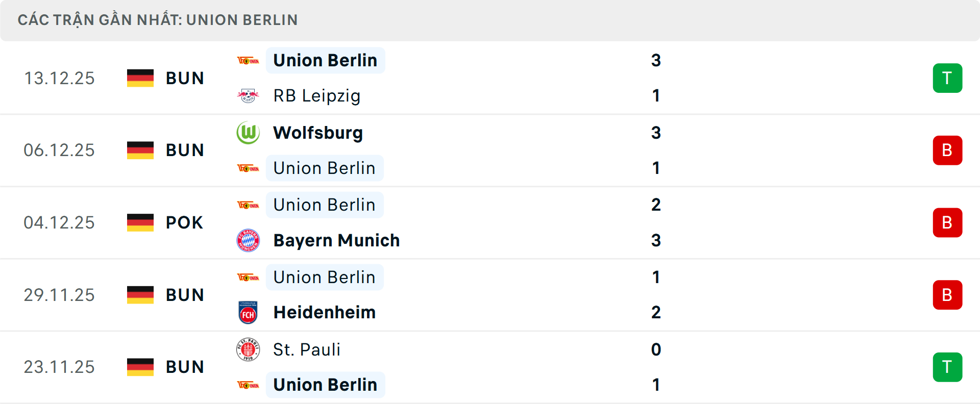This screenshot has width=980, height=404.
Task: Select the Heidenheim FCH club logo
Action: 249,312
